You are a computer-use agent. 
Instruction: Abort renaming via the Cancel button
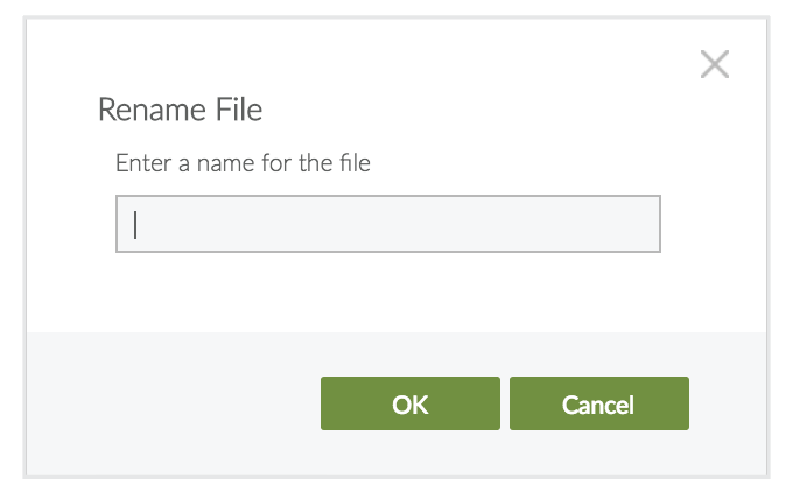click(598, 404)
